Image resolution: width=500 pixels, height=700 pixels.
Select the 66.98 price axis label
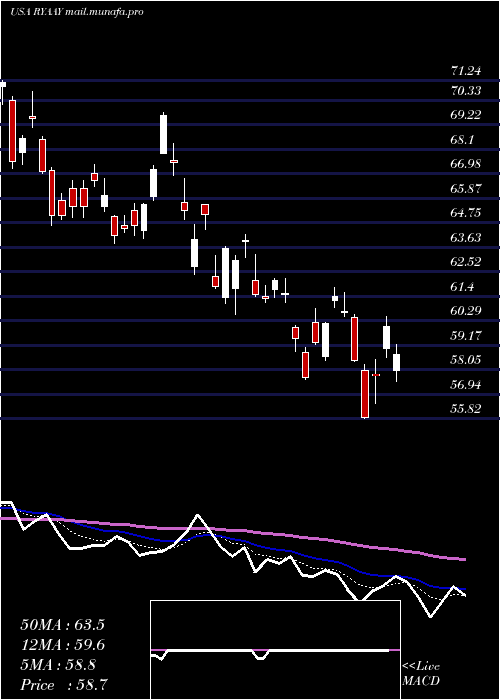click(x=466, y=164)
